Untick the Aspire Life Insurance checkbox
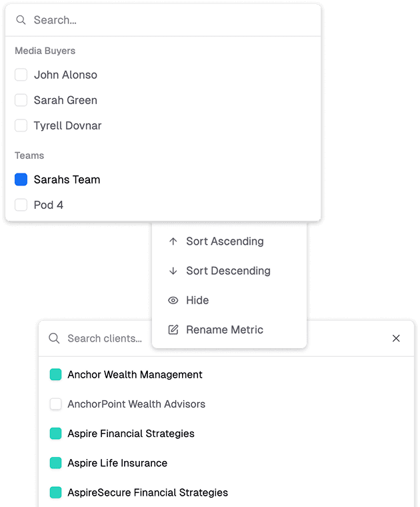The height and width of the screenshot is (507, 420). (56, 463)
